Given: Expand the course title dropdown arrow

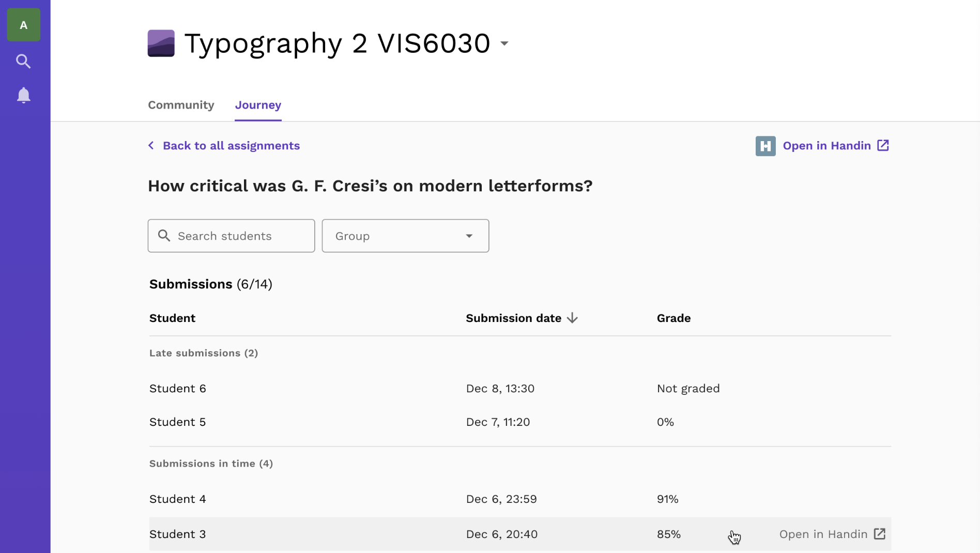Looking at the screenshot, I should tap(504, 43).
